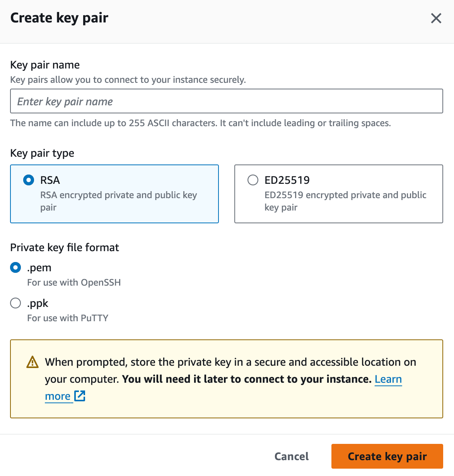This screenshot has height=476, width=454.
Task: Switch private key format to .ppk
Action: (15, 303)
